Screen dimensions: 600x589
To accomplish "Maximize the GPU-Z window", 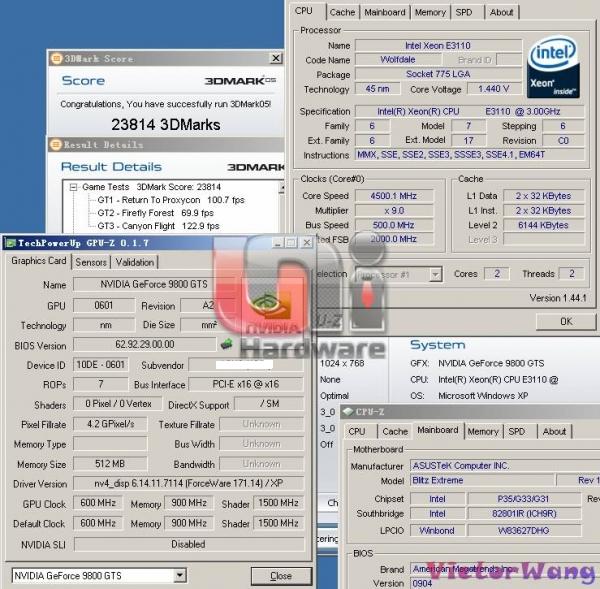I will pyautogui.click(x=292, y=243).
